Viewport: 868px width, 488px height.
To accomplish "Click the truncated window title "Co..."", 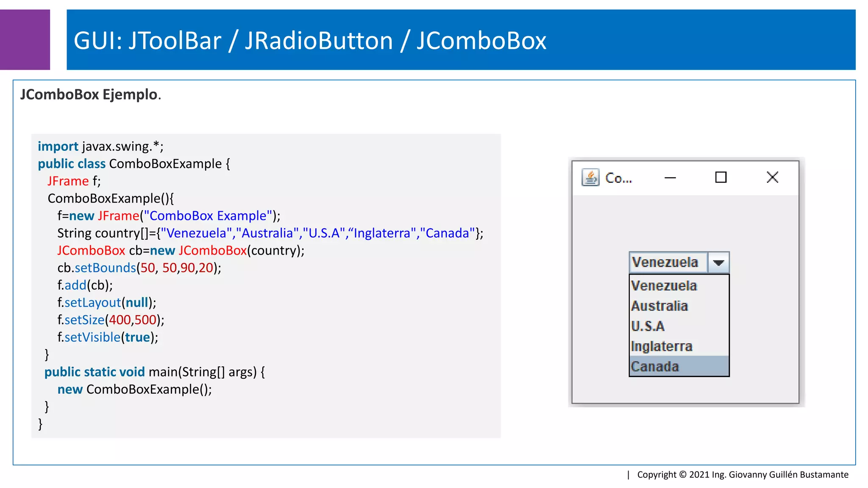I will pyautogui.click(x=618, y=178).
